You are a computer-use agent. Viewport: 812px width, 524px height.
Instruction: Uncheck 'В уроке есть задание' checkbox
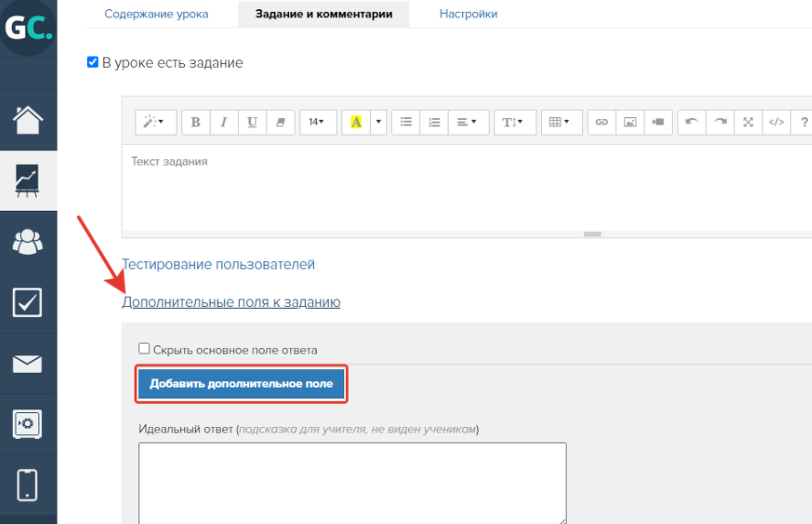pyautogui.click(x=92, y=62)
